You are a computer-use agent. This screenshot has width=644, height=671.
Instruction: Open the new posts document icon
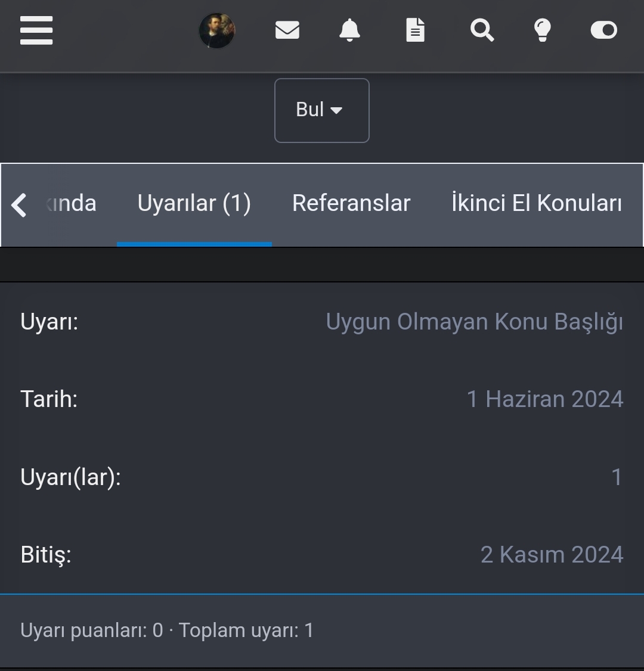(x=415, y=30)
